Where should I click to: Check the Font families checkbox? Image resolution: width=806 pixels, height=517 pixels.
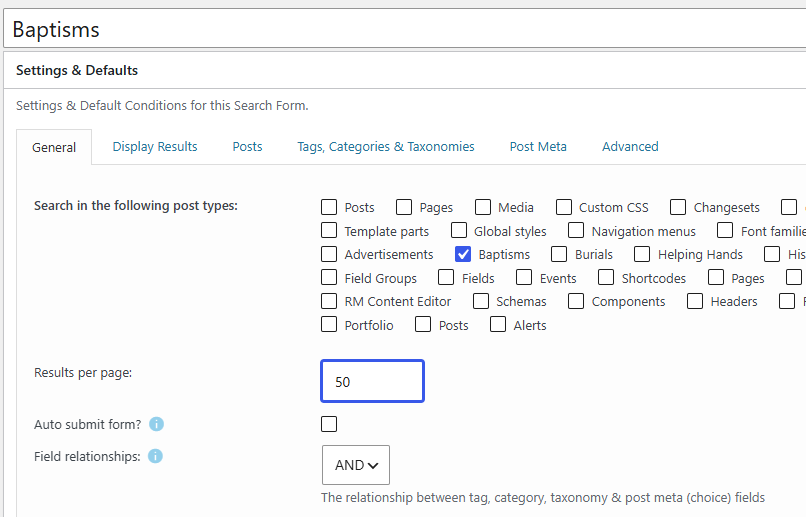[x=725, y=230]
